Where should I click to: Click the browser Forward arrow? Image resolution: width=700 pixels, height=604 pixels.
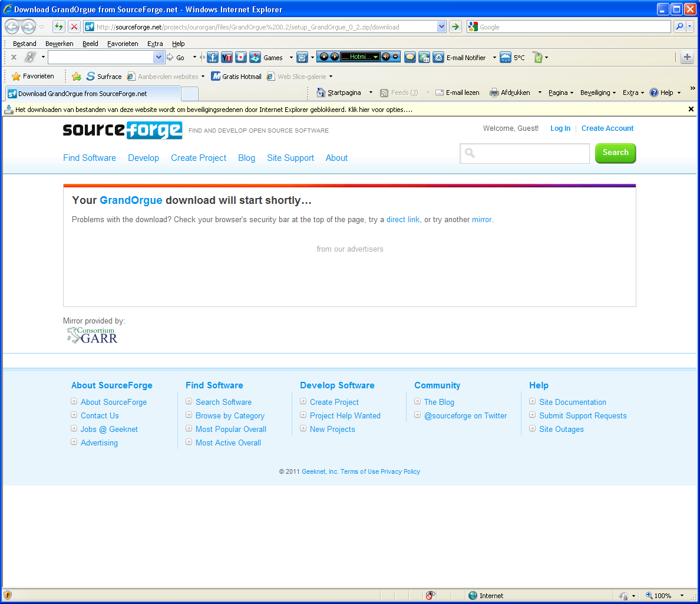point(28,27)
